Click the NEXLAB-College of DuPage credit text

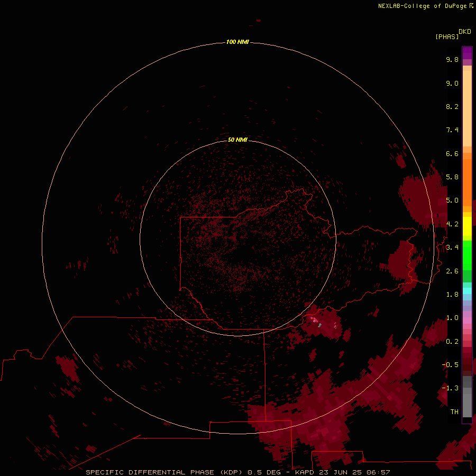423,6
